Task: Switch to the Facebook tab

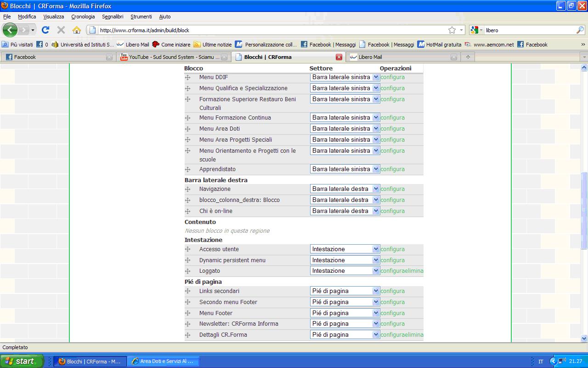Action: point(58,57)
